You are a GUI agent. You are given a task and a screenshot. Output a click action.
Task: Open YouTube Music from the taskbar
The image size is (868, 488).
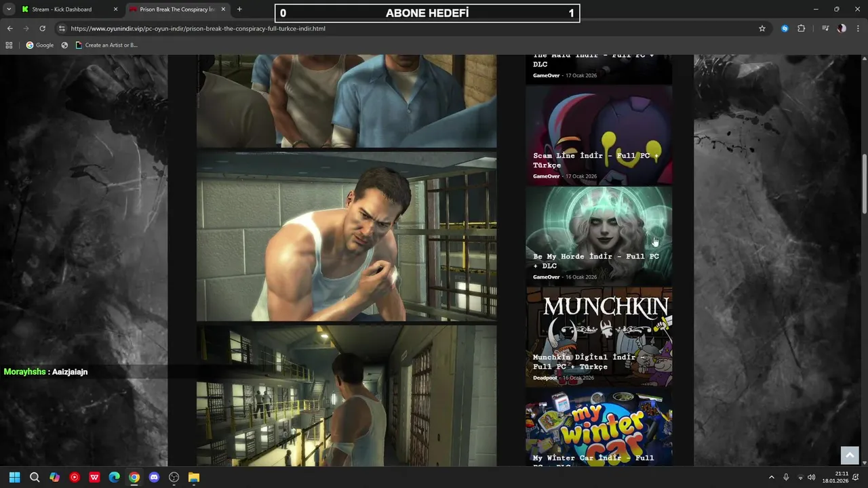pos(75,477)
